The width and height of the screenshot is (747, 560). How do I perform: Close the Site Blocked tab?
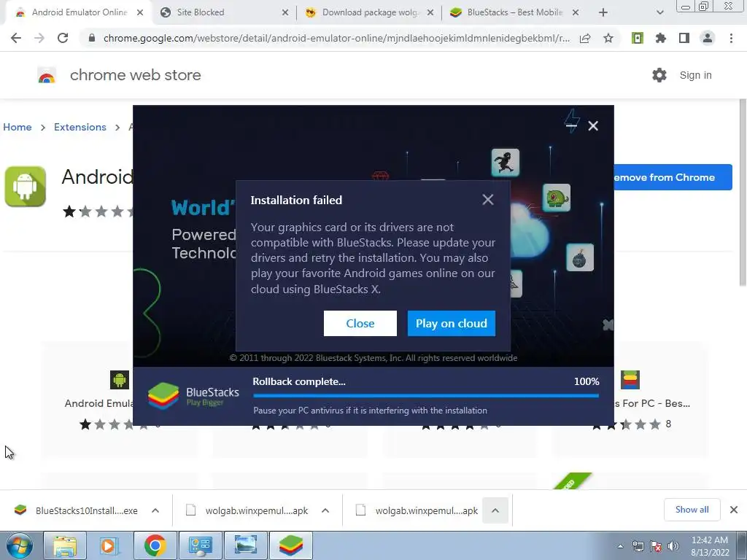coord(285,13)
